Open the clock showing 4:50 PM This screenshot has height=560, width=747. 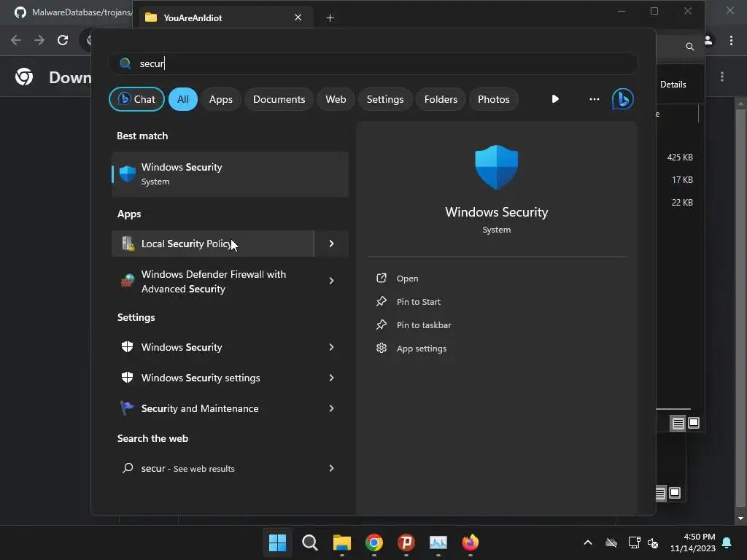coord(693,542)
